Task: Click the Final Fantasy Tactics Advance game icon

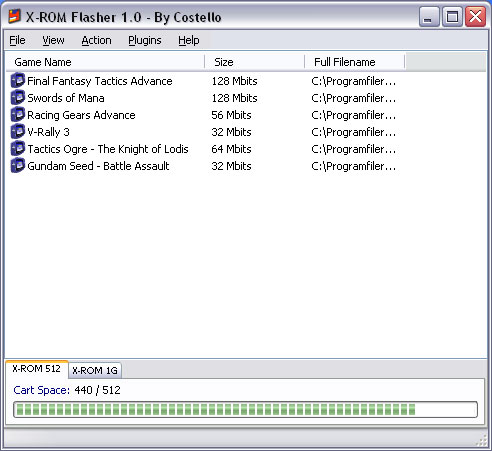Action: coord(18,81)
